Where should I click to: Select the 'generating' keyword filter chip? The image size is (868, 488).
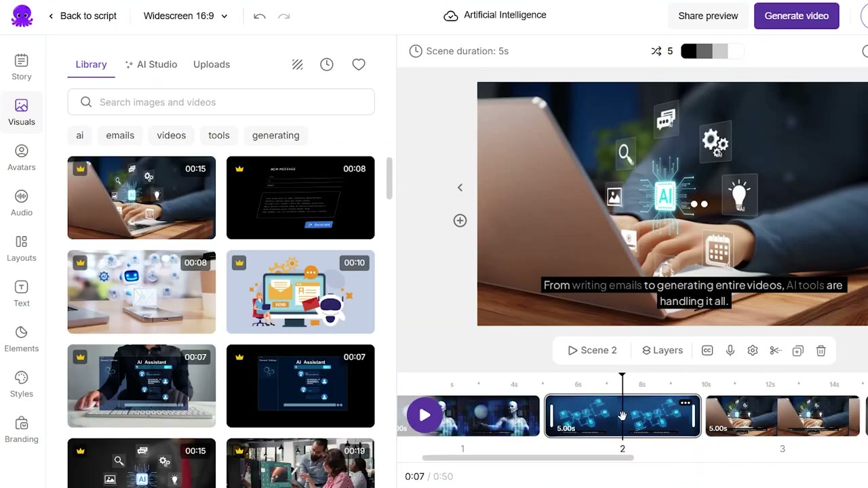coord(276,136)
